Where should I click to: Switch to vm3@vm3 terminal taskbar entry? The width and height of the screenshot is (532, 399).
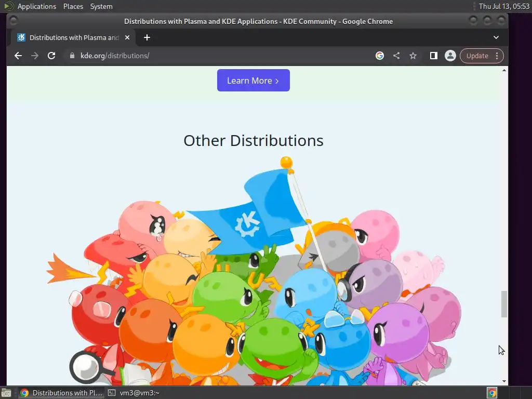[x=134, y=393]
